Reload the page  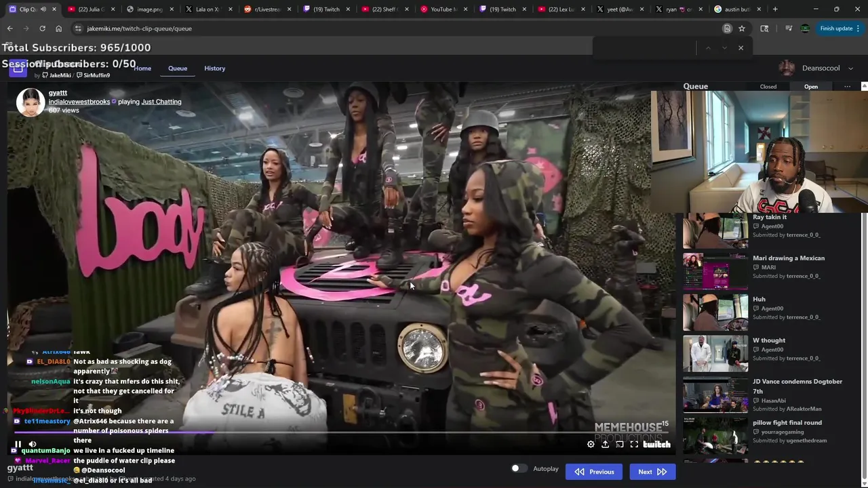42,28
